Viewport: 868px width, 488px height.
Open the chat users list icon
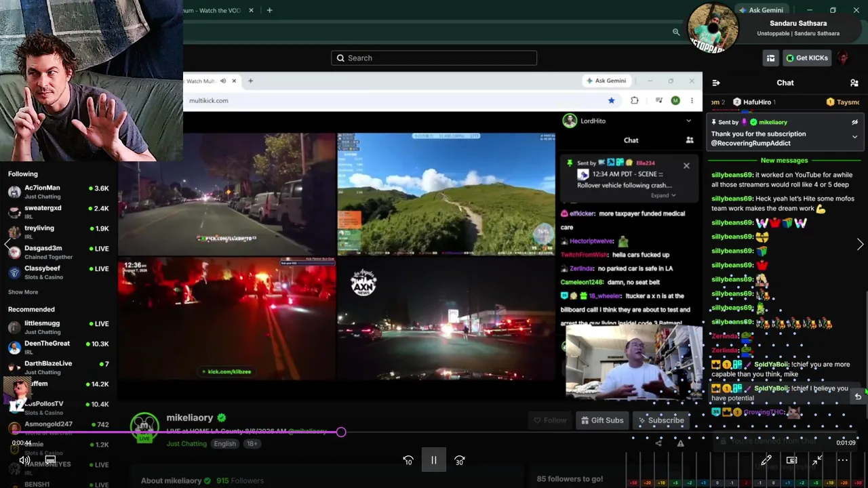[x=854, y=83]
